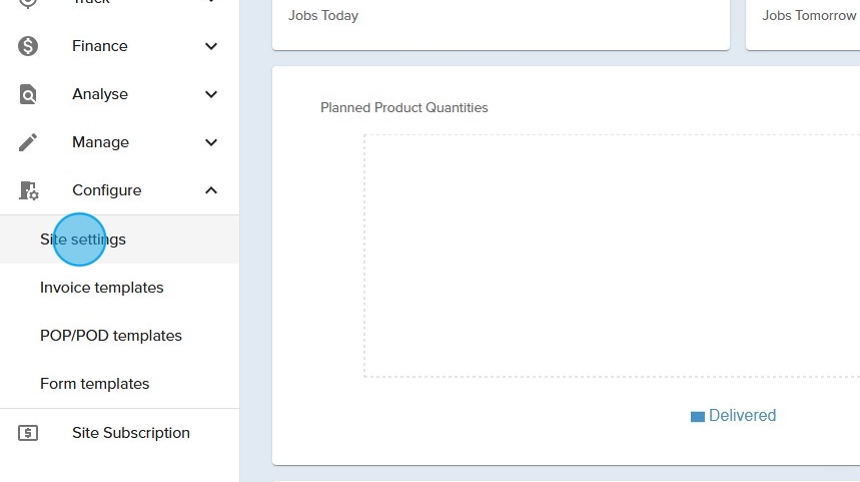Collapse the Configure section chevron
Screen dimensions: 860x482
point(211,190)
